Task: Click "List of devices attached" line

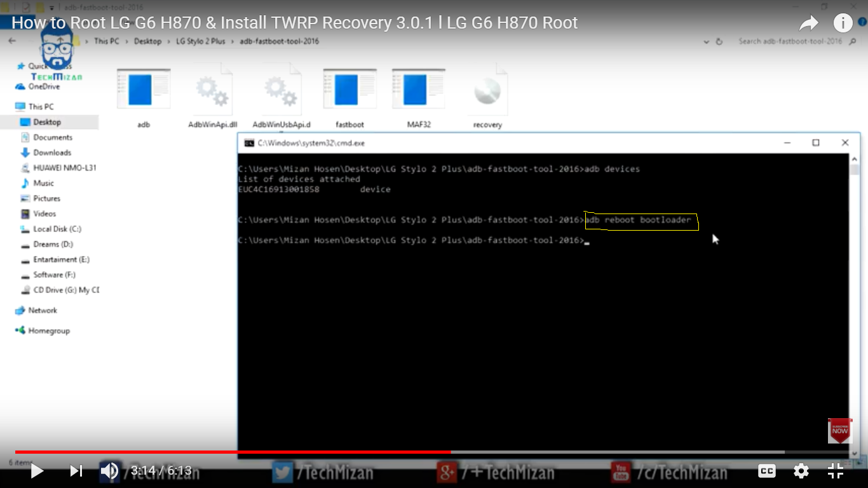Action: tap(299, 179)
